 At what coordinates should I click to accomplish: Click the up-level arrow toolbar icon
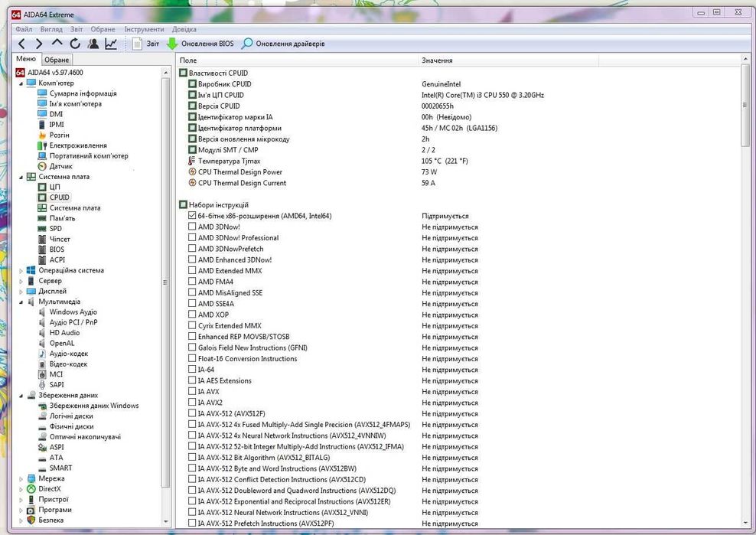coord(57,44)
